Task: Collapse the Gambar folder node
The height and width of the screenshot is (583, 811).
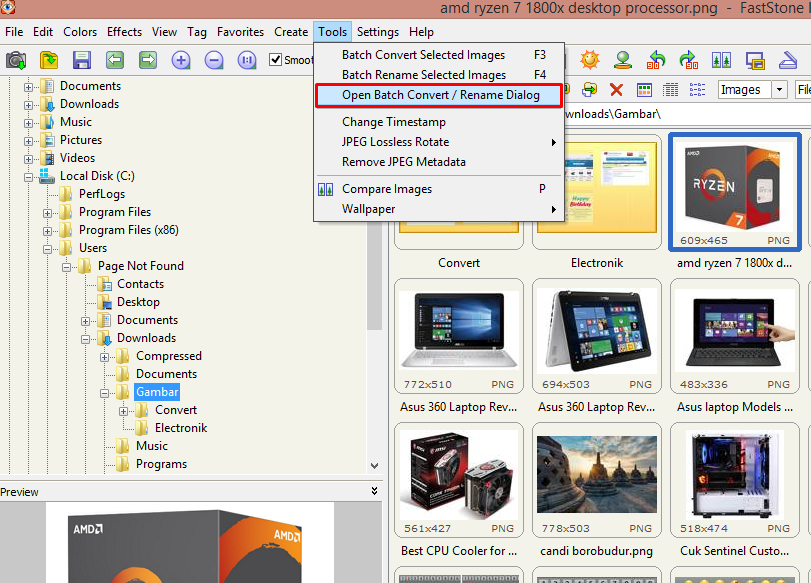Action: (x=104, y=394)
